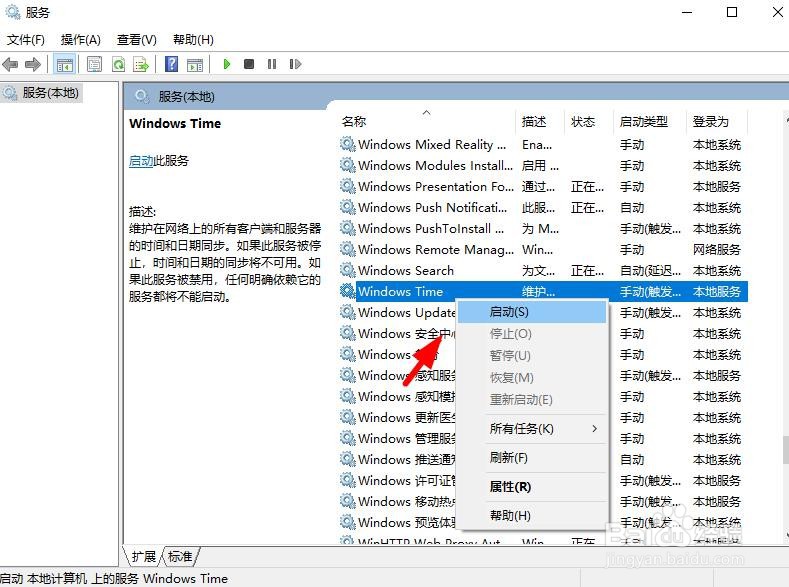Click 自动(延迟... startup type of Windows Search
789x587 pixels.
tap(650, 271)
